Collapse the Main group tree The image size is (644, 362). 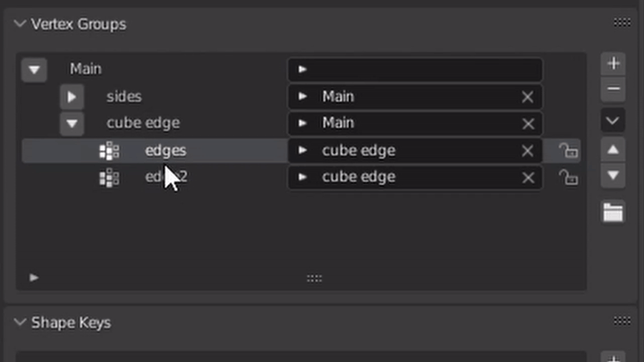coord(35,70)
